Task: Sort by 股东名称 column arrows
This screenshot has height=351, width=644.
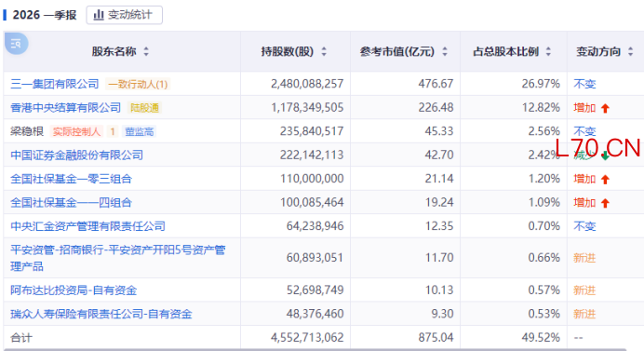Action: 146,52
